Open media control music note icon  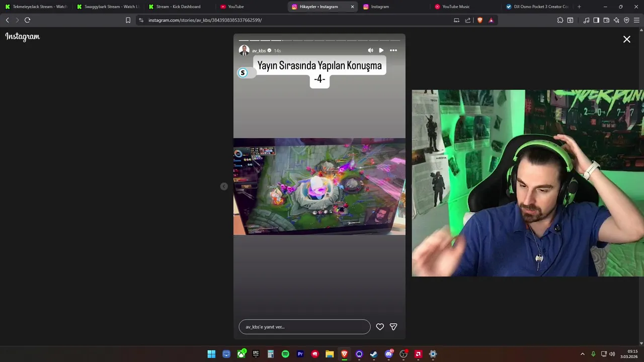click(586, 20)
